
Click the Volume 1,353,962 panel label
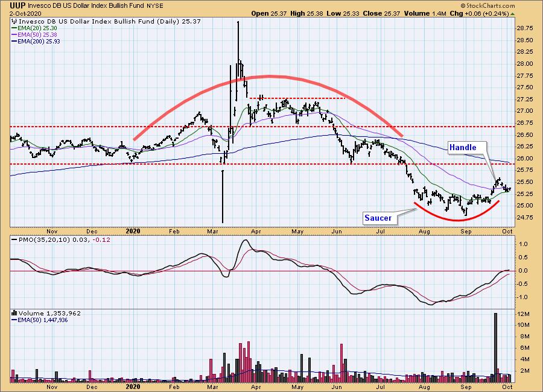pos(49,313)
